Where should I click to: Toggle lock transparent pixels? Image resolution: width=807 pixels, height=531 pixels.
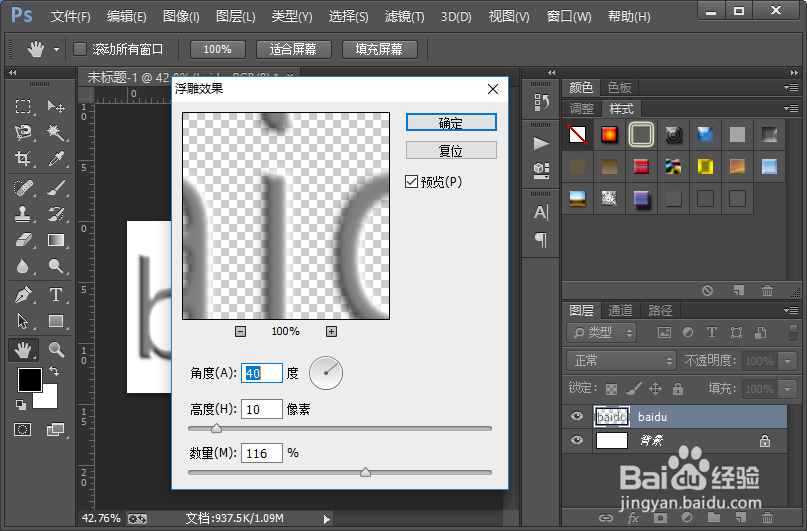click(x=611, y=389)
